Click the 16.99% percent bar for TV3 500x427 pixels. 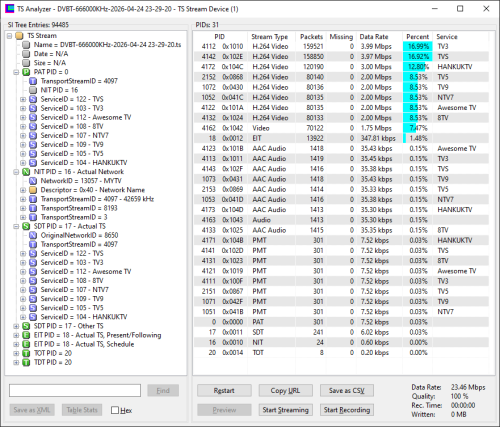tap(418, 46)
